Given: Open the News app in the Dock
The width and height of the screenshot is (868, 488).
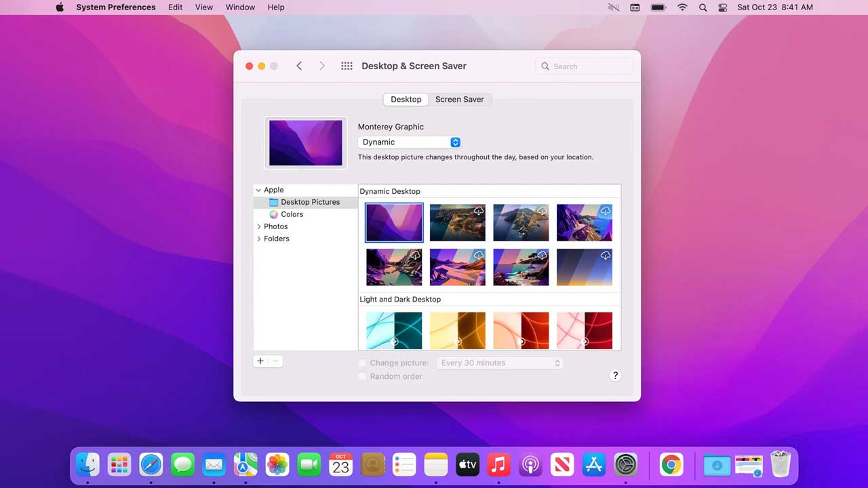Looking at the screenshot, I should coord(562,464).
